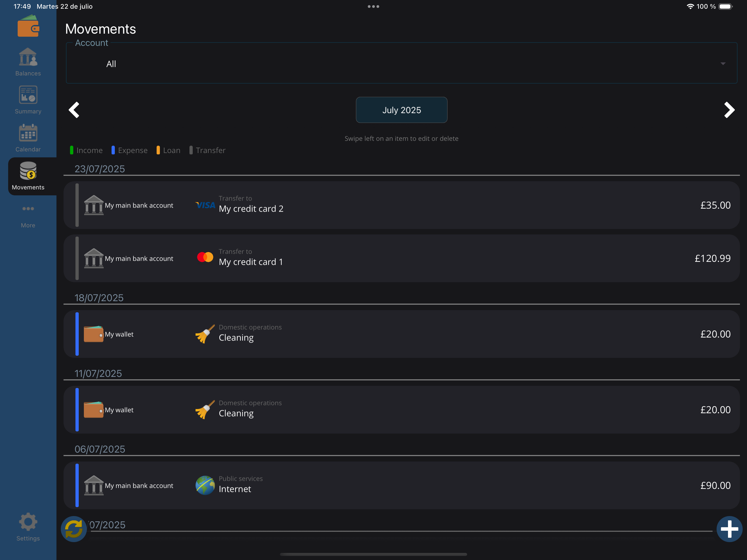The width and height of the screenshot is (747, 560).
Task: Click 'My wallet' in the 18/07/2025 row
Action: (119, 334)
